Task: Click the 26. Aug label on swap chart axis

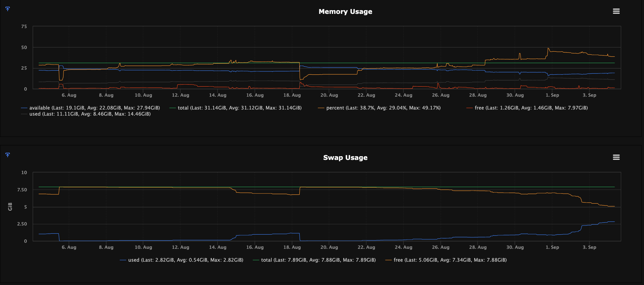Action: click(x=440, y=247)
